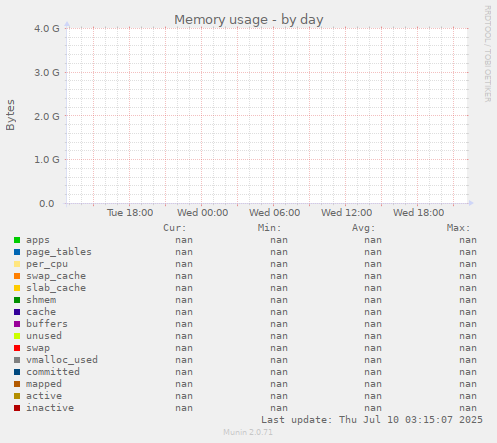Click the 'Wed 12:00' time label
This screenshot has height=443, width=497.
tap(346, 213)
